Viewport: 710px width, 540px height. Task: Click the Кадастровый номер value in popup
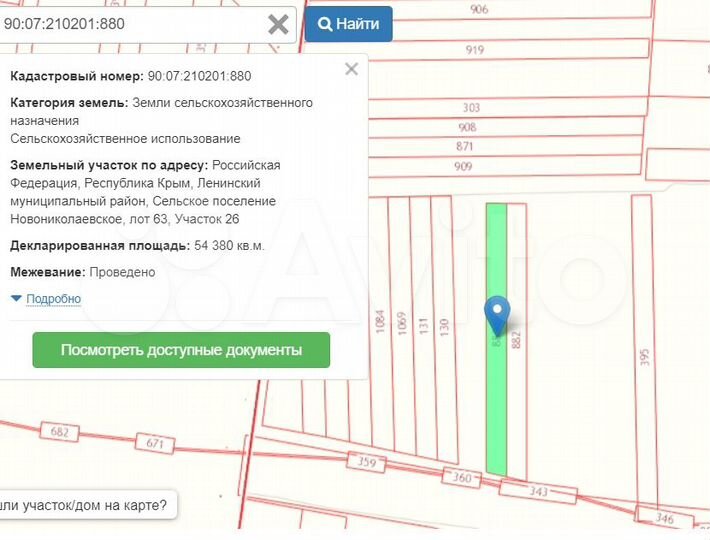[199, 76]
